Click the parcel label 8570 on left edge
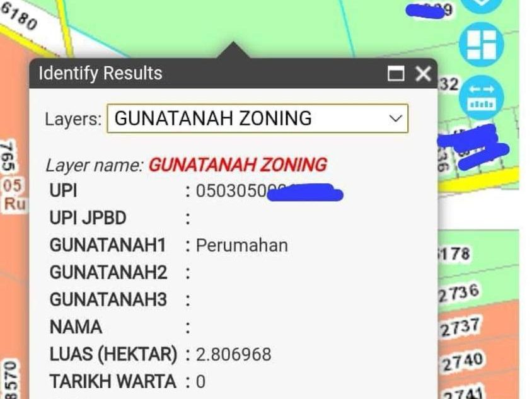The image size is (532, 399). [x=11, y=380]
